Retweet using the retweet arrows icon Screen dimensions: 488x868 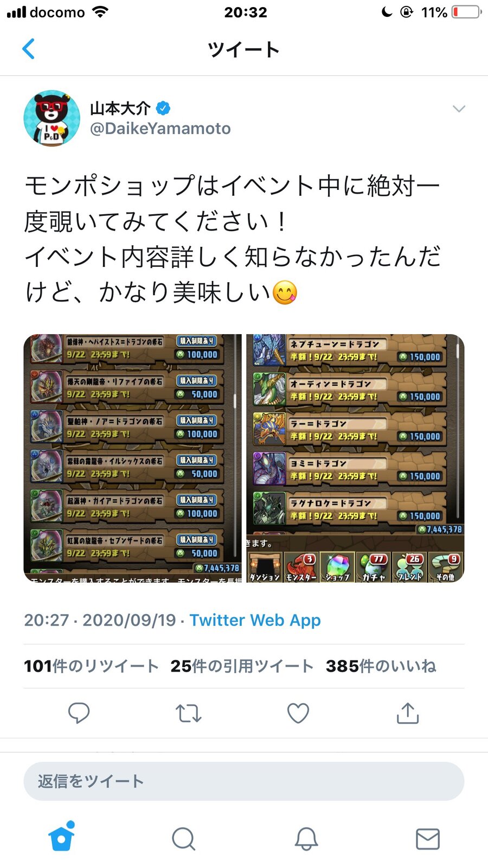coord(189,713)
